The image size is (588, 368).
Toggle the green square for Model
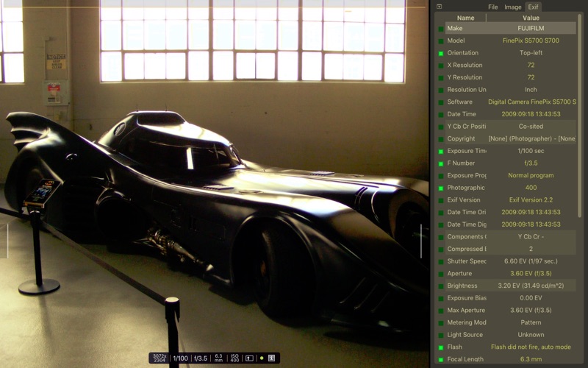[x=440, y=41]
